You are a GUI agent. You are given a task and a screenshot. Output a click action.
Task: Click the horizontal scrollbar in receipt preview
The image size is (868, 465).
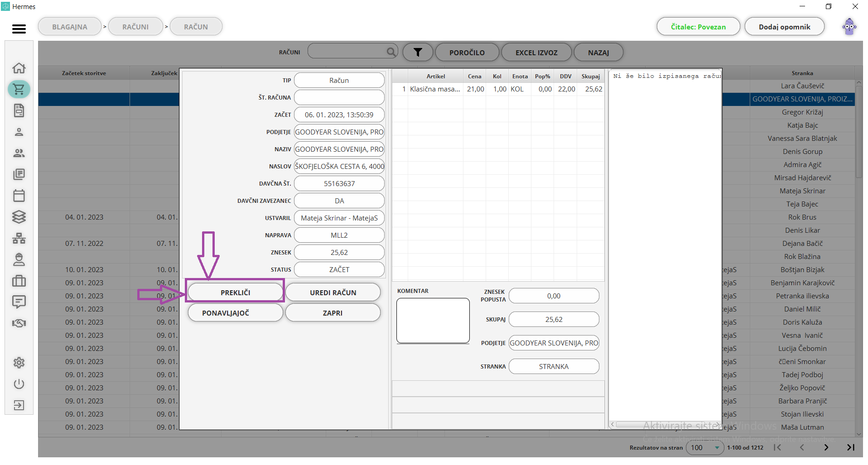(x=665, y=424)
